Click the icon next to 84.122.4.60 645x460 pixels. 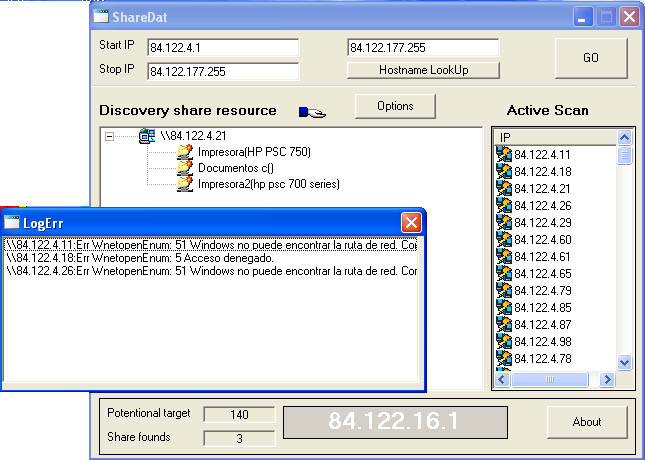coord(505,240)
